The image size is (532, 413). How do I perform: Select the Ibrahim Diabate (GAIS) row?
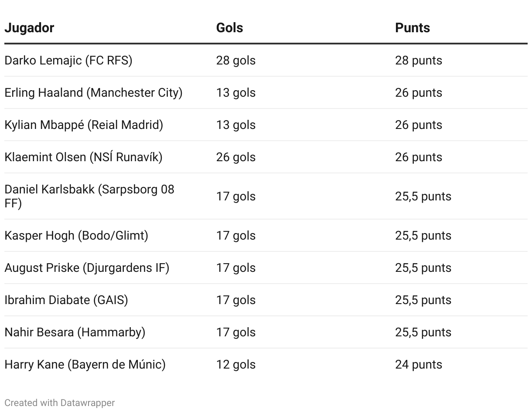(x=66, y=300)
